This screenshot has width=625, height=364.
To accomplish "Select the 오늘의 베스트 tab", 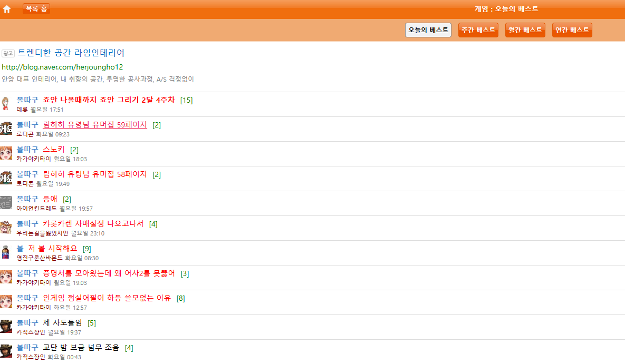I will click(428, 30).
